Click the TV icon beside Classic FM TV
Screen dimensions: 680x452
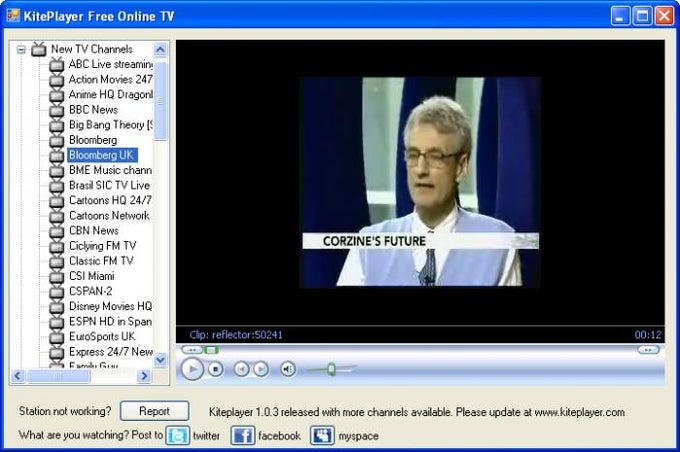coord(56,262)
